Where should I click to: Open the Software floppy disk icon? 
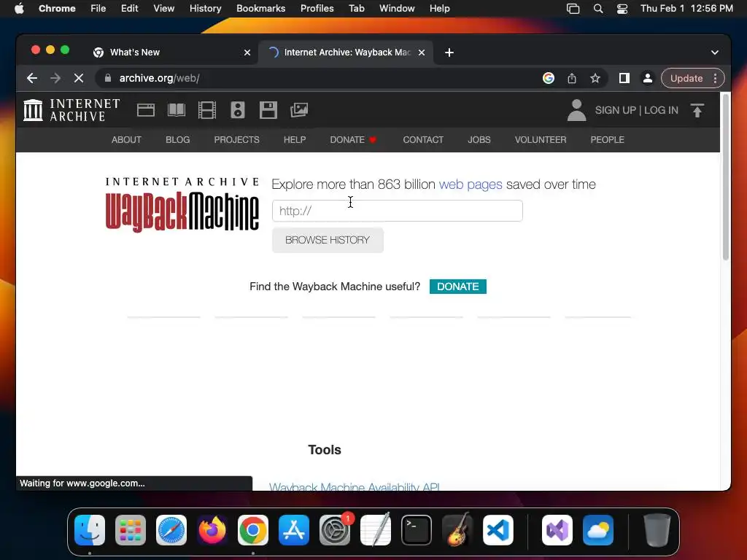[x=268, y=110]
